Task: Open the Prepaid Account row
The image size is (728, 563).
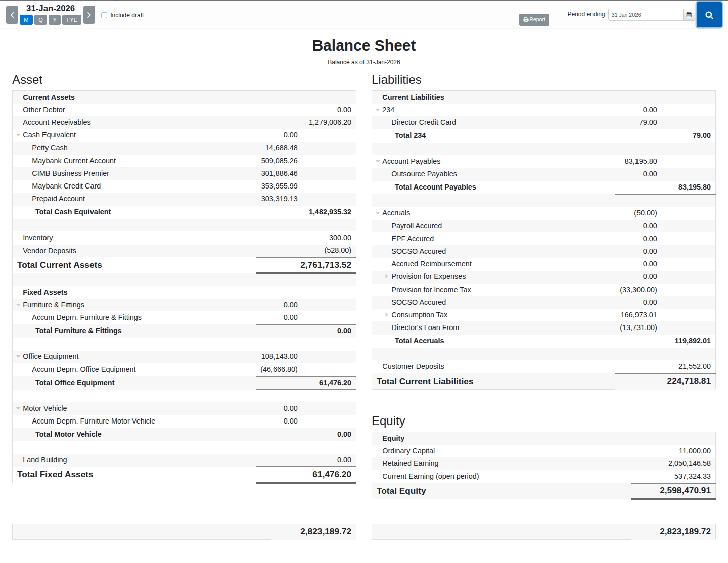Action: pyautogui.click(x=184, y=199)
